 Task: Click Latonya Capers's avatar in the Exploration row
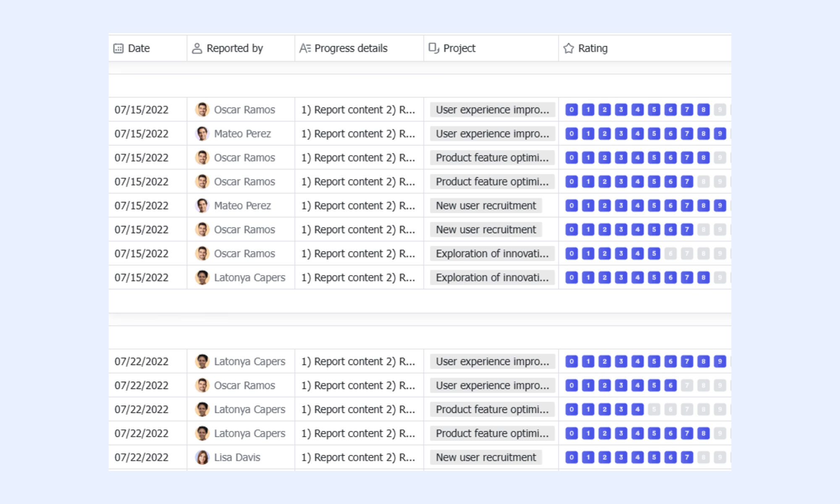click(x=202, y=277)
